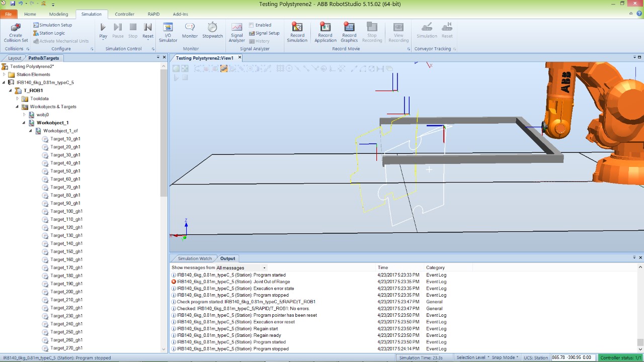This screenshot has height=362, width=644.
Task: Open the File menu
Action: click(x=9, y=14)
